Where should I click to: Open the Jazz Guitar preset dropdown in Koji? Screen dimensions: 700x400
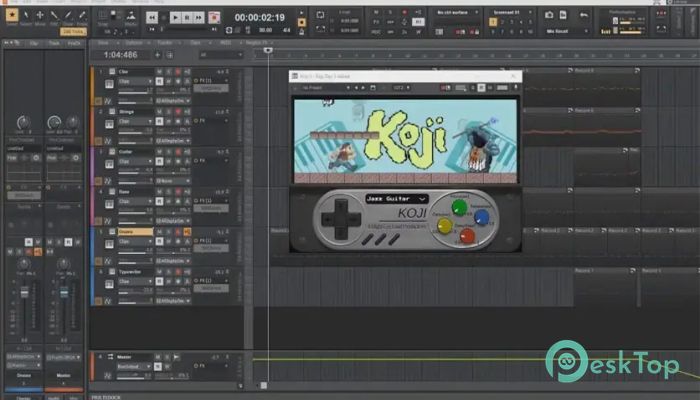(396, 199)
